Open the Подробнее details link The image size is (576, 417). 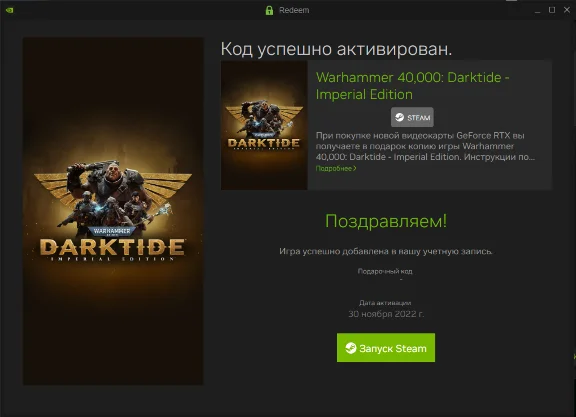(x=336, y=168)
